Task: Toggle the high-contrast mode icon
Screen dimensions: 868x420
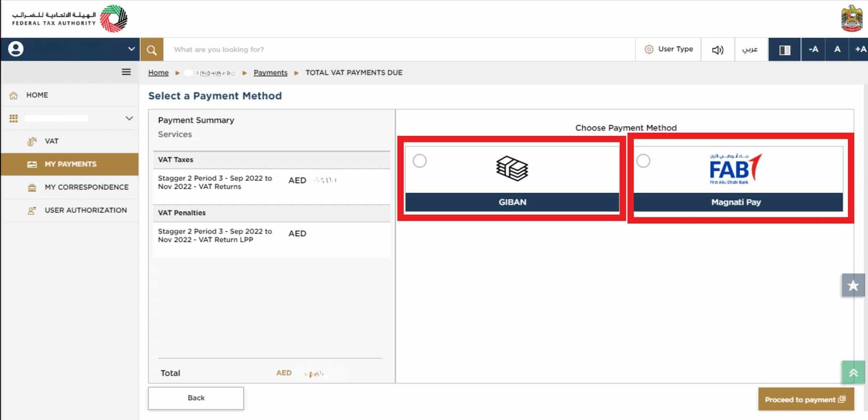Action: pyautogui.click(x=785, y=50)
